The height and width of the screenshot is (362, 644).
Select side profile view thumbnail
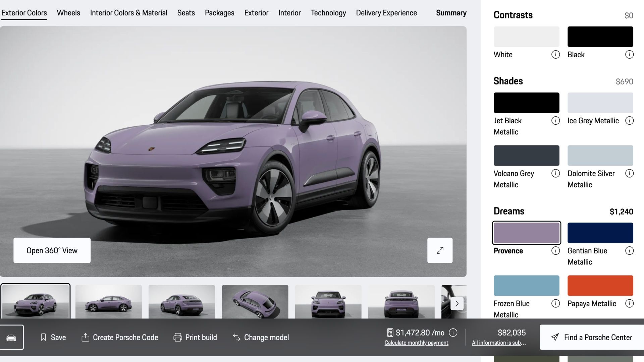point(109,302)
